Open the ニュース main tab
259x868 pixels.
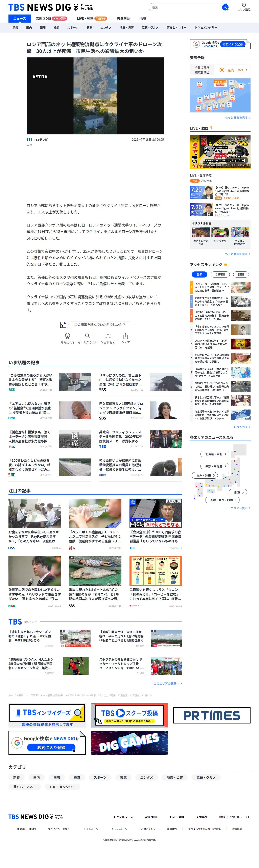[20, 19]
